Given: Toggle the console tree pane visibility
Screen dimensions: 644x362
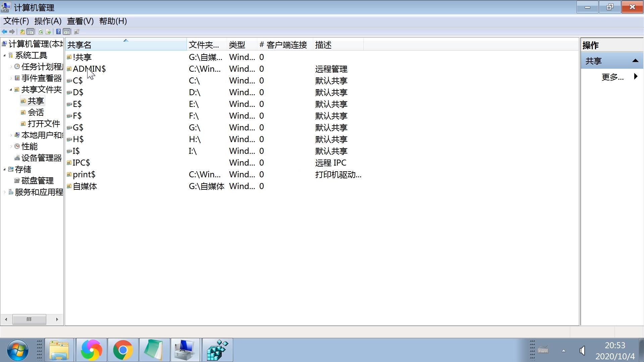Looking at the screenshot, I should coord(30,32).
